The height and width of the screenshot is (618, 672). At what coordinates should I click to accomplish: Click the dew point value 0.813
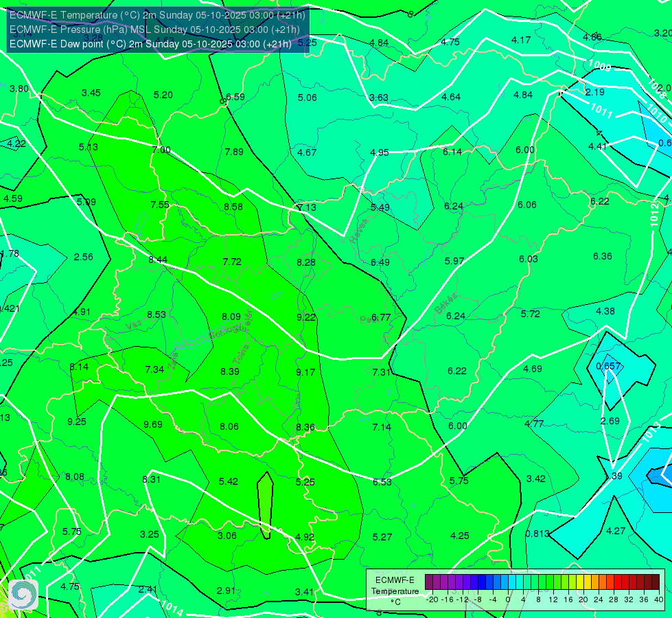click(x=537, y=534)
